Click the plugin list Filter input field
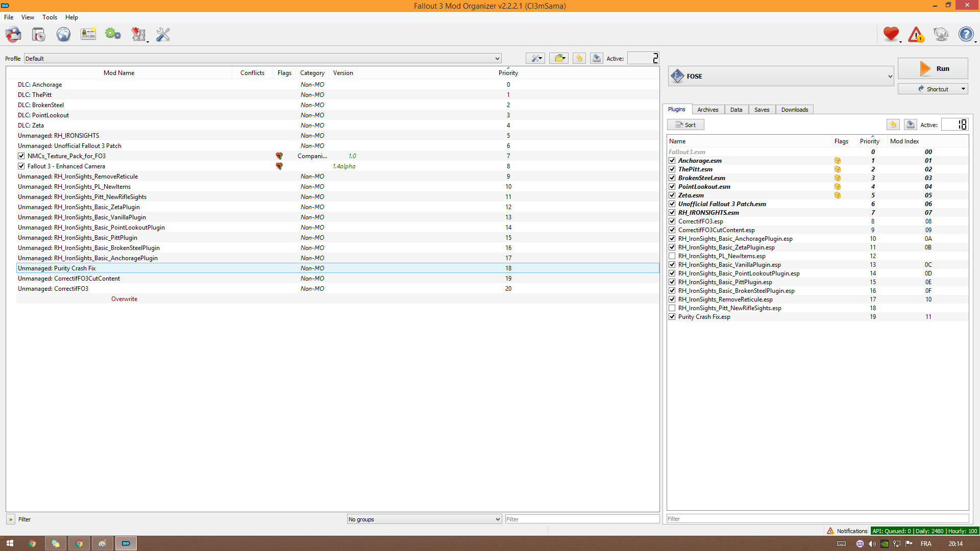Image resolution: width=980 pixels, height=551 pixels. click(x=817, y=519)
